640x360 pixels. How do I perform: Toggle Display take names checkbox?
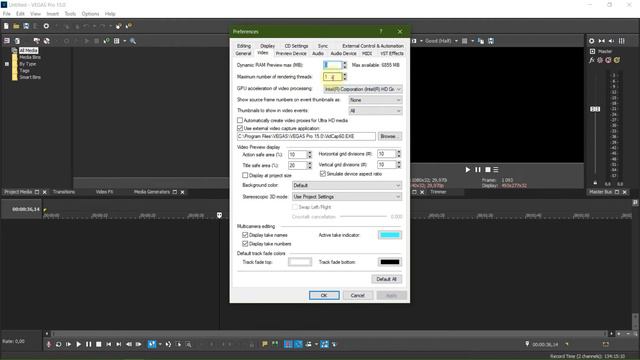[x=245, y=235]
